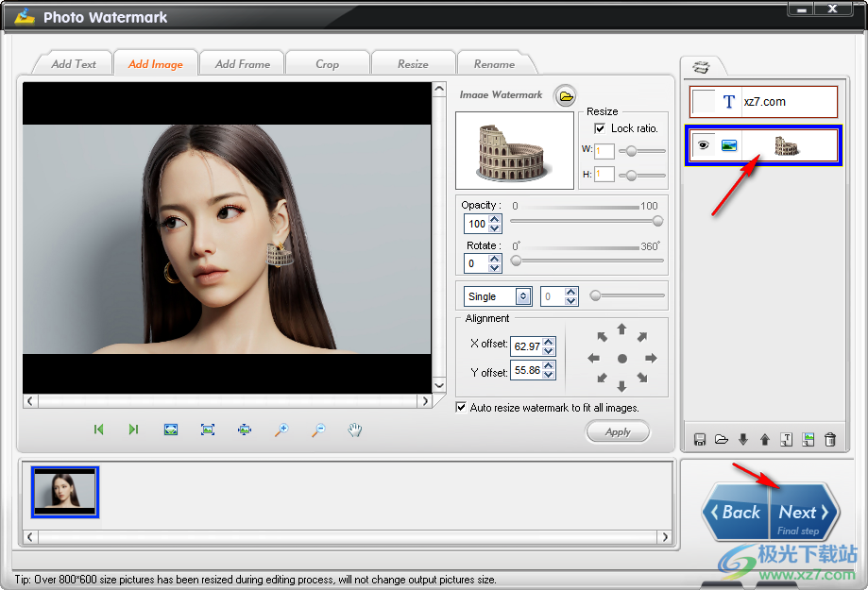Uncheck the Lock ratio checkbox
Screen dimensions: 868x590
click(600, 128)
